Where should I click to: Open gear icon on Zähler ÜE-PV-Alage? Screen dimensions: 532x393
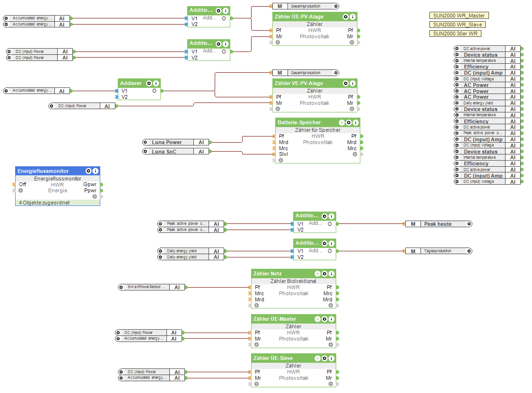point(345,17)
